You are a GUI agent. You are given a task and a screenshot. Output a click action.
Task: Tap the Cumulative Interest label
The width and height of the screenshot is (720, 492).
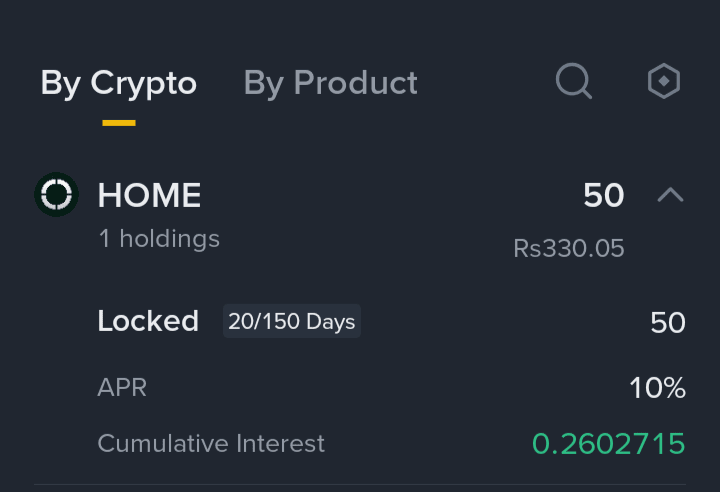[x=211, y=444]
